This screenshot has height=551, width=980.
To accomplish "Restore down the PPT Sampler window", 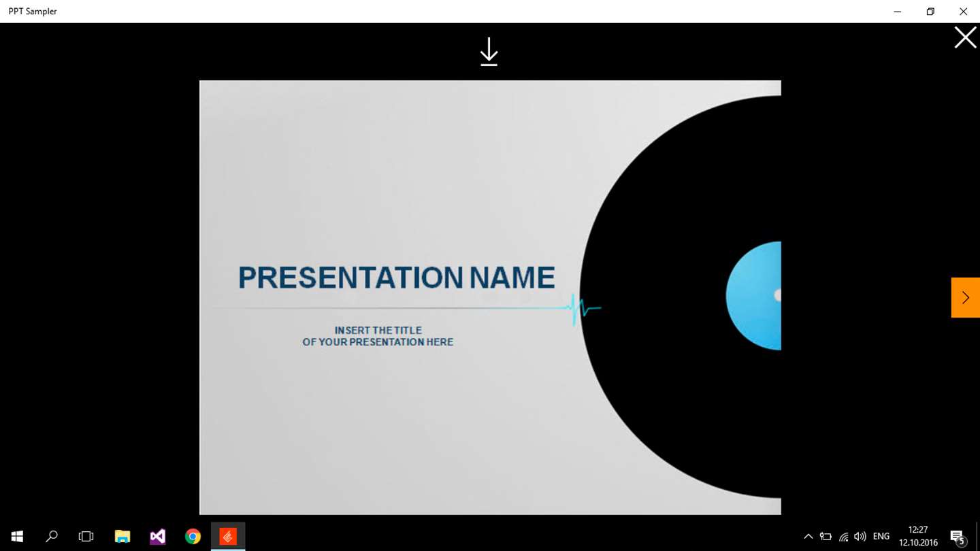I will [x=930, y=12].
